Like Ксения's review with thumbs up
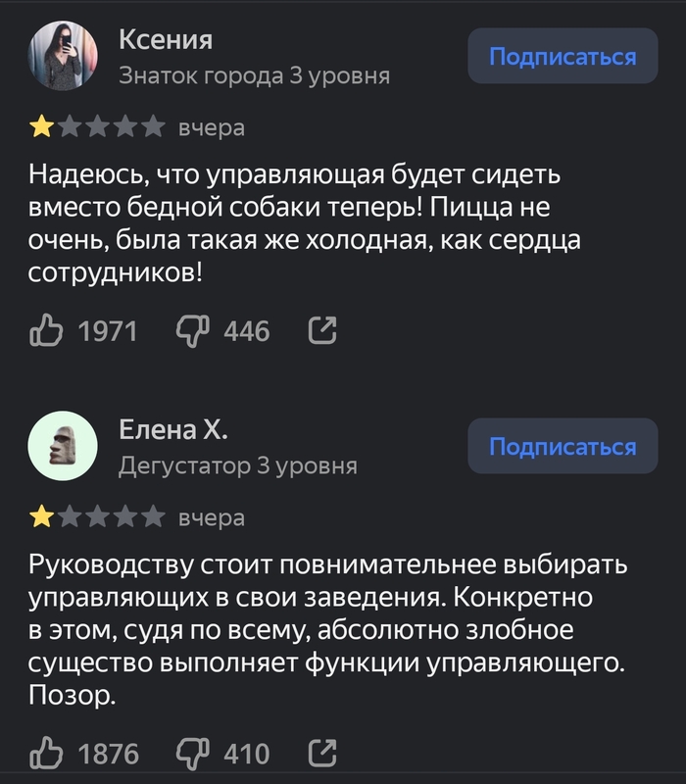 pos(47,332)
